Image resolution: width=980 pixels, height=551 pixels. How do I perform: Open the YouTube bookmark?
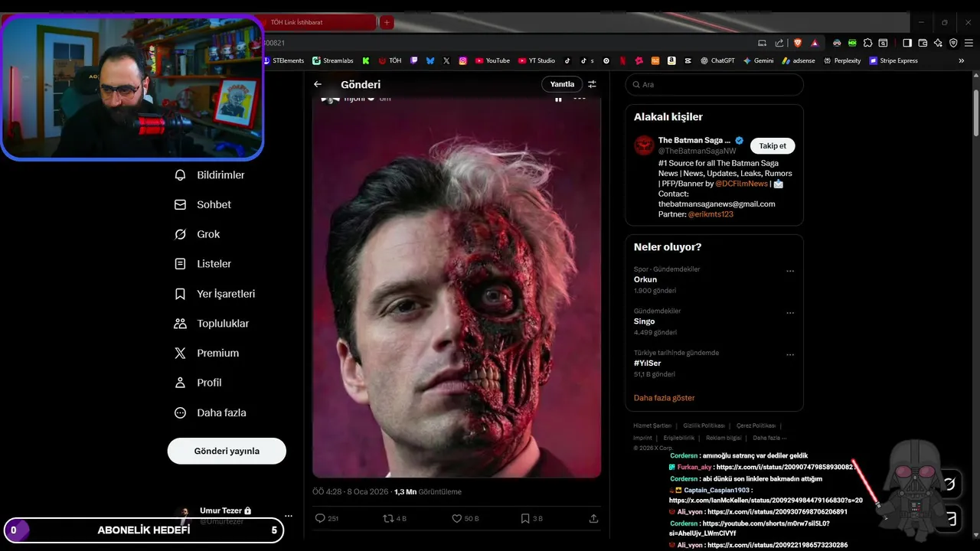click(x=492, y=60)
